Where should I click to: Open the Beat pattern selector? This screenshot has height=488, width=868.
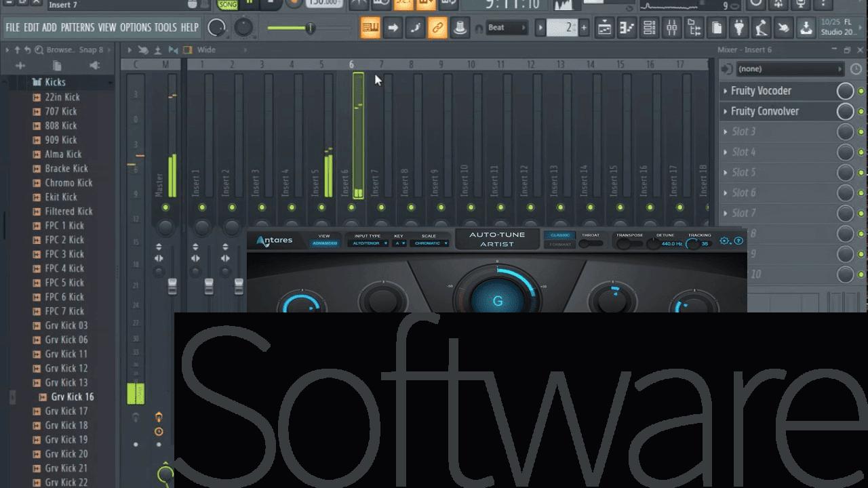pos(507,28)
